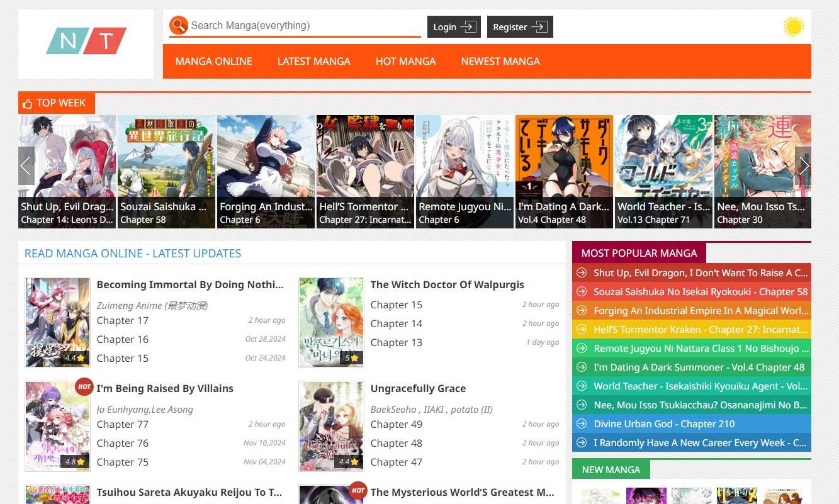Open popular entry Nee, Mou Isso Tsukiacchau

pyautogui.click(x=701, y=405)
